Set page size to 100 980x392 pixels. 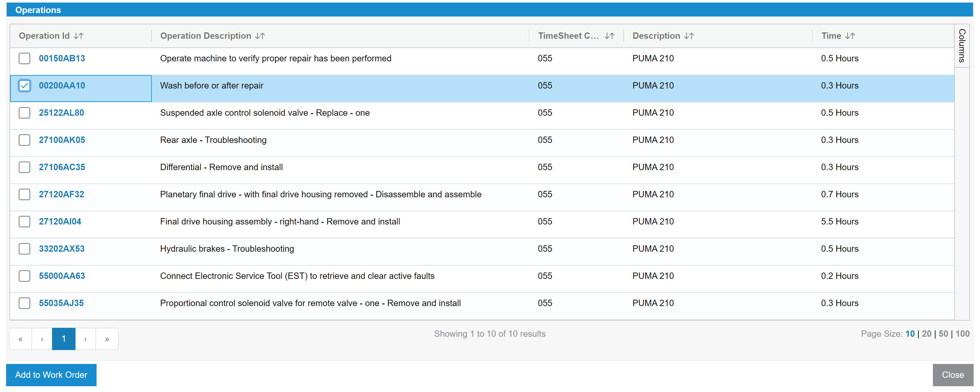coord(962,334)
